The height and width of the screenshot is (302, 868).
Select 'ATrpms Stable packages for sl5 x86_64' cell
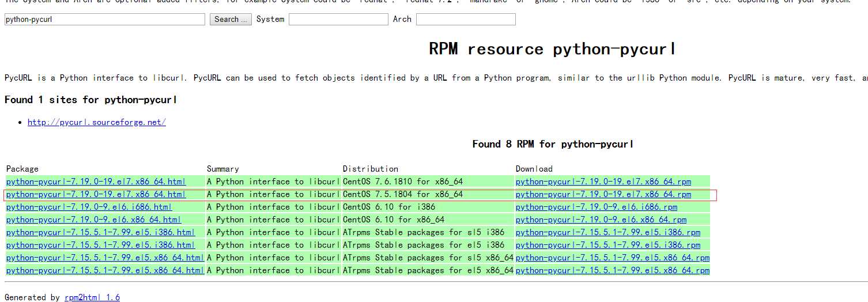click(x=428, y=258)
